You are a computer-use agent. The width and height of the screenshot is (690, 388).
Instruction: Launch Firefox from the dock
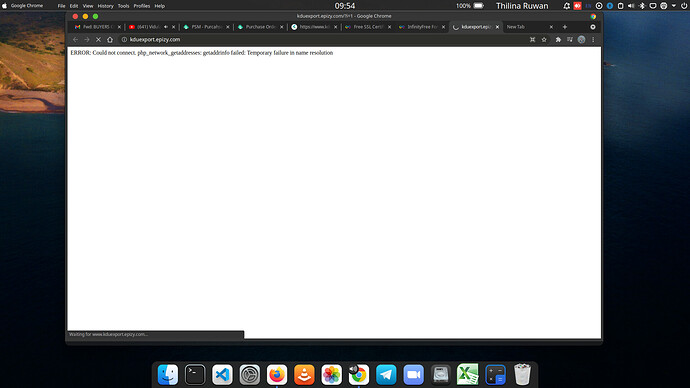(x=277, y=375)
